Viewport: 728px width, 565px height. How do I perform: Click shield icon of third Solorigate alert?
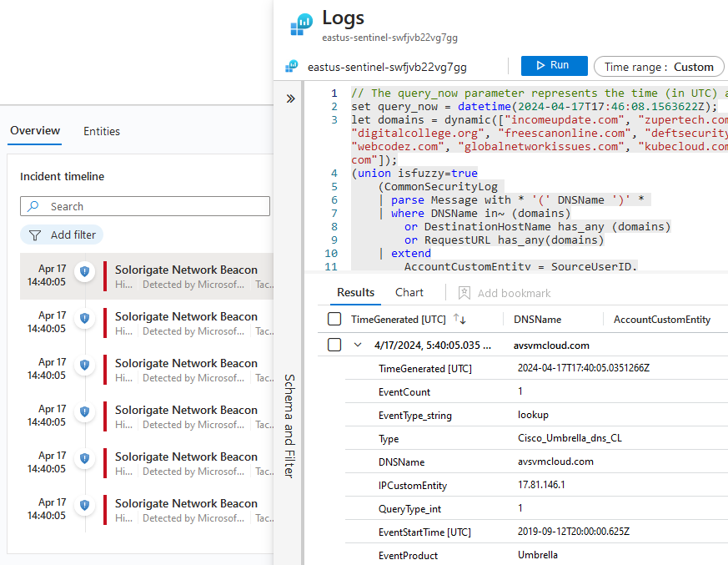point(84,365)
